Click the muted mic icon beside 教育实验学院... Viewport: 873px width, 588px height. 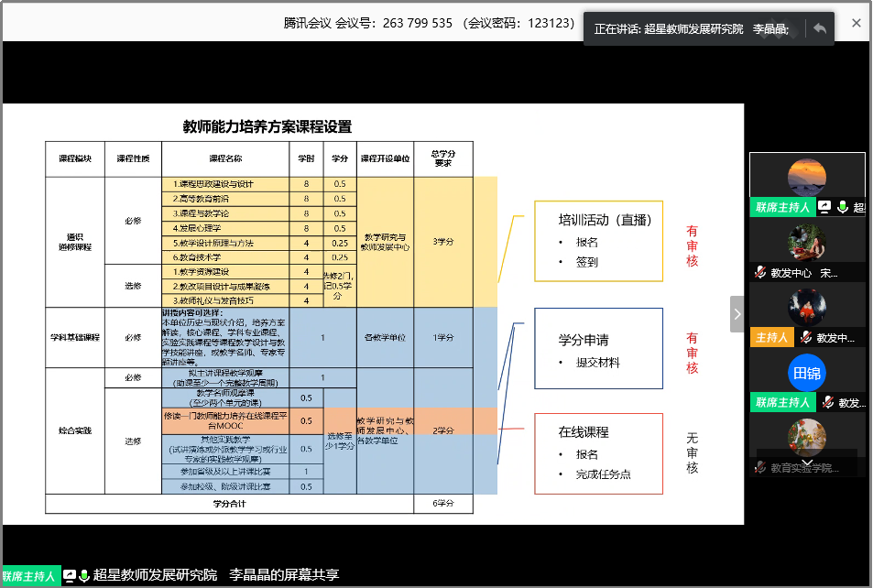[x=760, y=468]
